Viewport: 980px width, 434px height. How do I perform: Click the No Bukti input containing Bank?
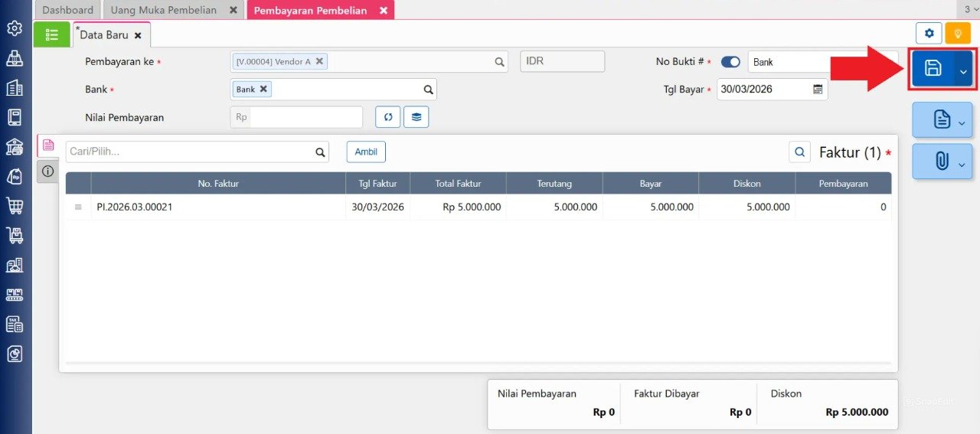point(822,62)
